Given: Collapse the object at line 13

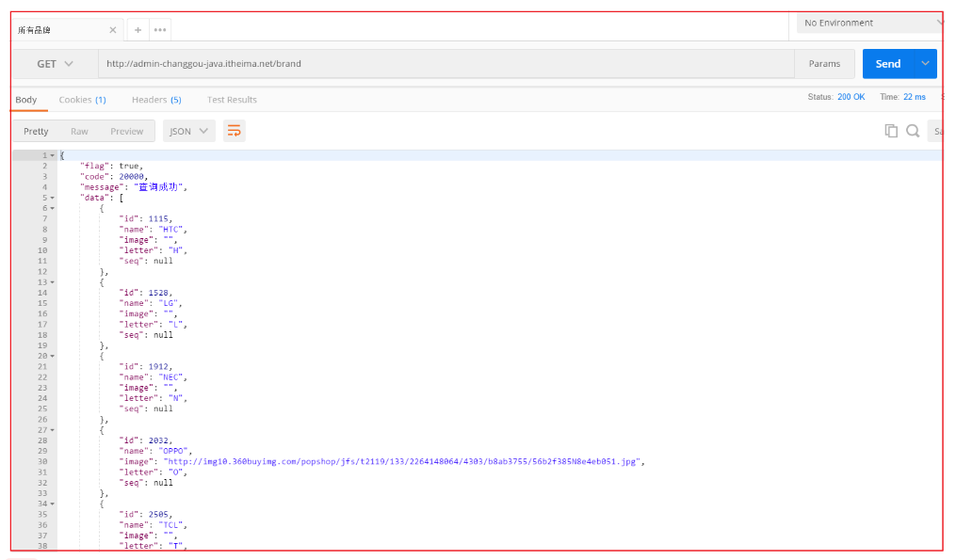Looking at the screenshot, I should (x=53, y=282).
